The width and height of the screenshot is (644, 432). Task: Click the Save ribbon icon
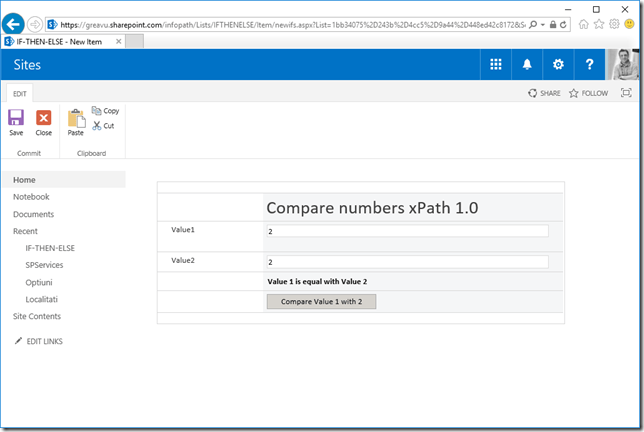click(16, 119)
